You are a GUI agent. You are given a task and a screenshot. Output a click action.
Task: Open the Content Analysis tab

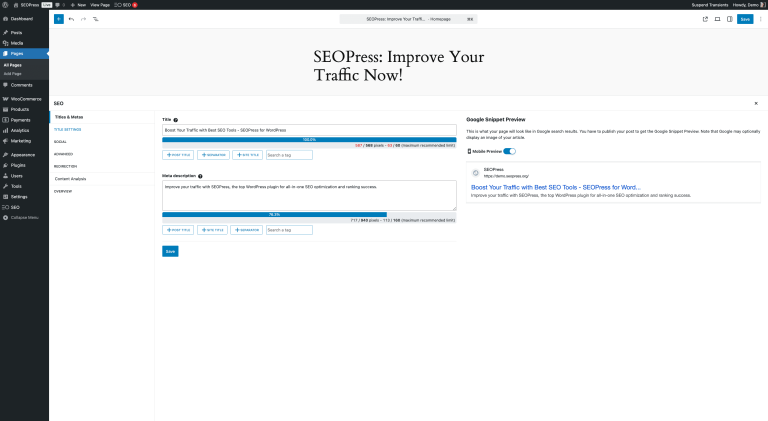tap(70, 178)
